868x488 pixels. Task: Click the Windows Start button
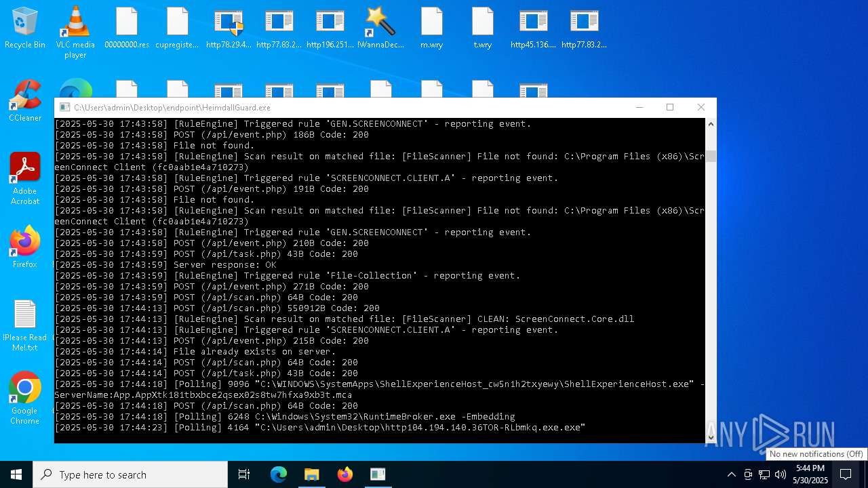click(x=16, y=474)
